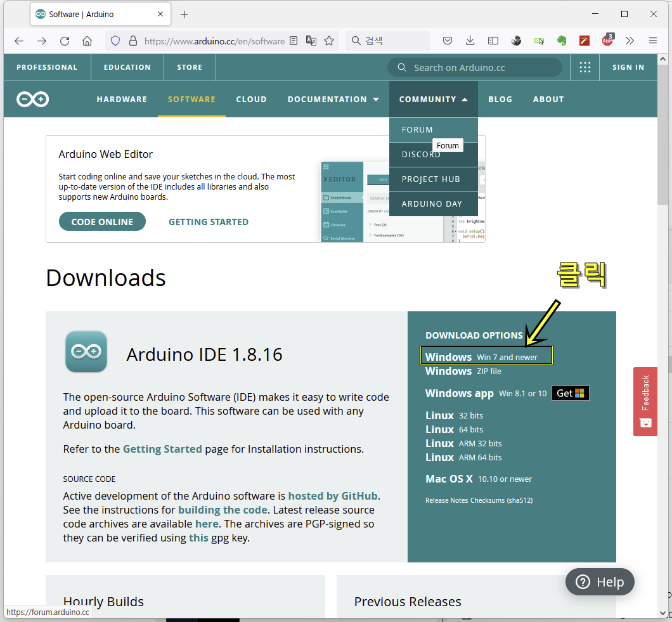
Task: Open a new browser tab
Action: (184, 14)
